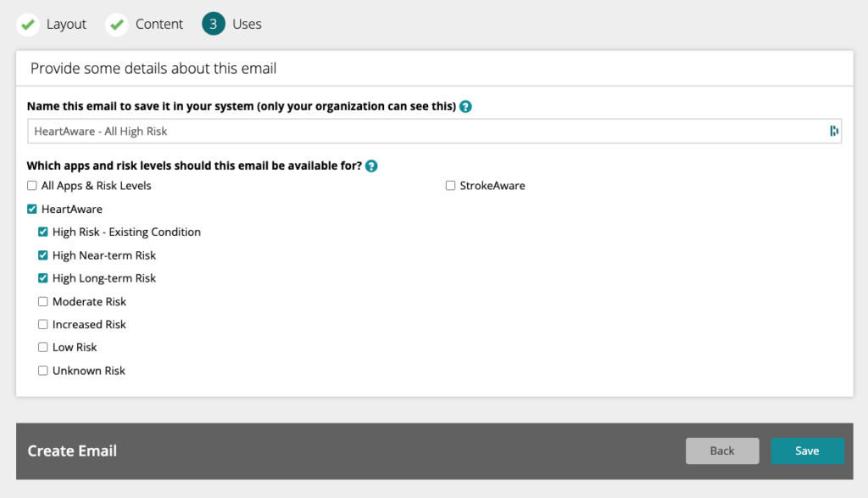
Task: Save the email with Save button
Action: [x=807, y=450]
